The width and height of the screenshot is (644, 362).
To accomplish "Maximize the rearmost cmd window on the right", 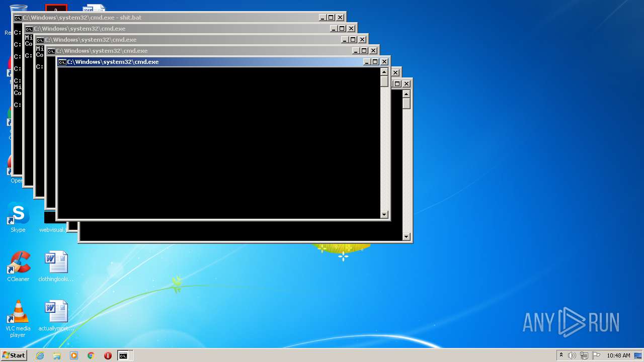I will 397,84.
